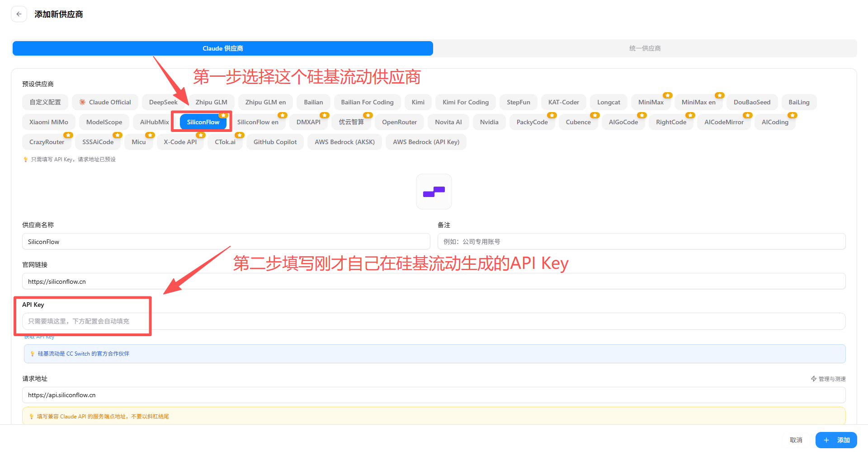Select the ModelScope preset
The height and width of the screenshot is (455, 868).
pyautogui.click(x=104, y=122)
